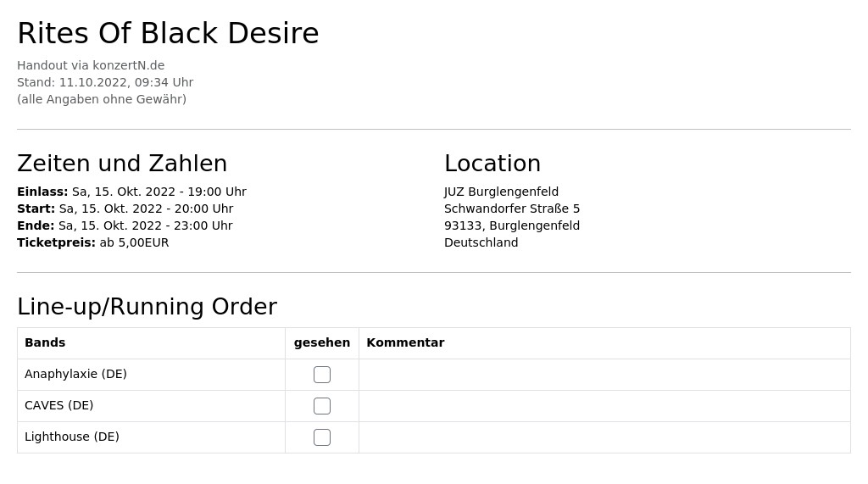The height and width of the screenshot is (484, 868).
Task: Click the JUZ Burglengenfeld venue name
Action: pyautogui.click(x=501, y=192)
